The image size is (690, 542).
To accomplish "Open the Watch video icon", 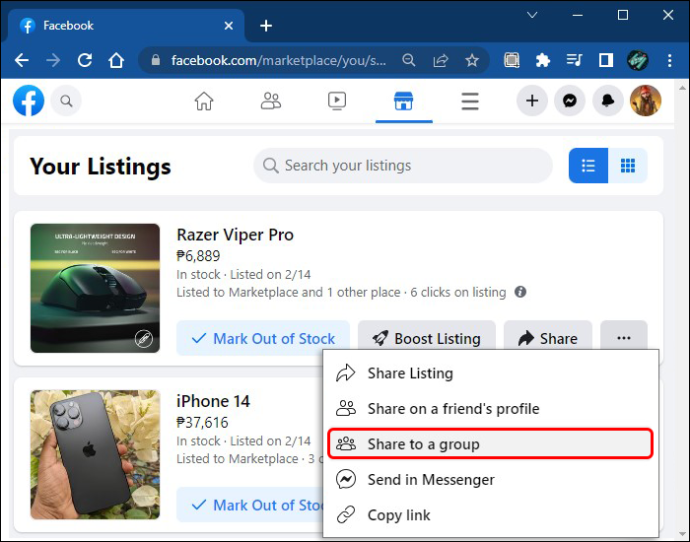I will [x=337, y=101].
